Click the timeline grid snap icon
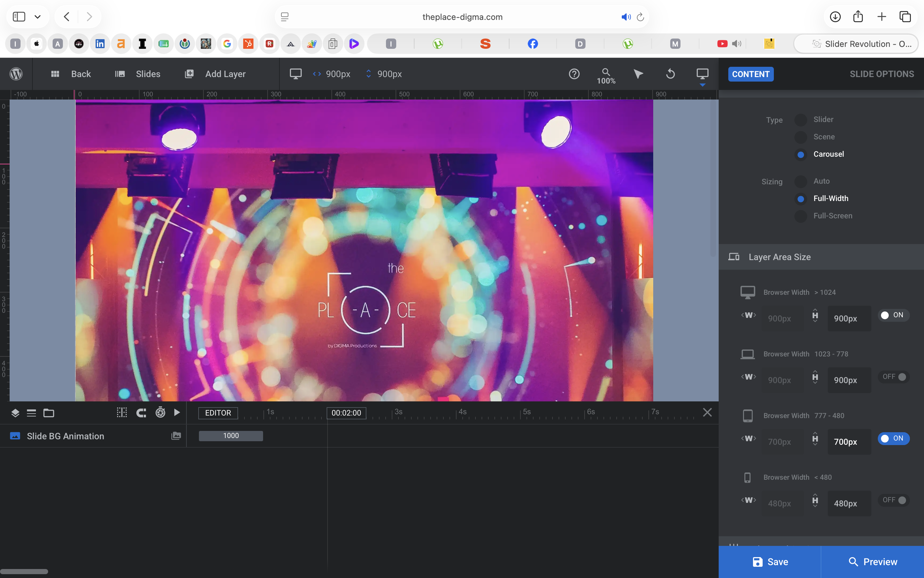 [x=122, y=413]
